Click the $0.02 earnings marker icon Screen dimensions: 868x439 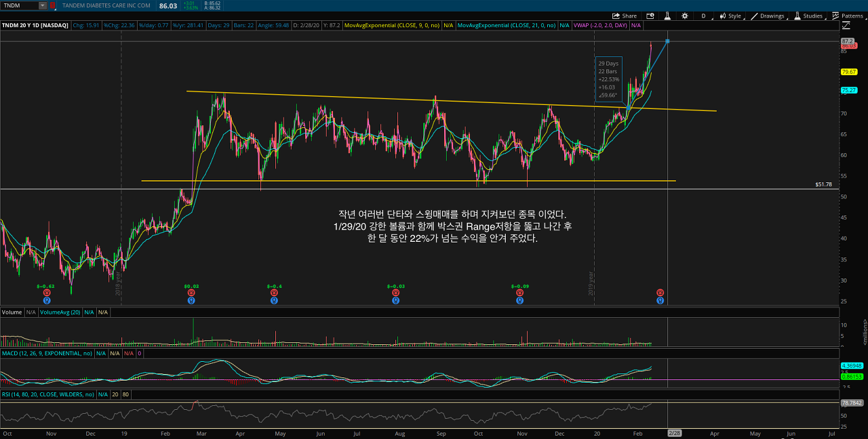pos(191,293)
